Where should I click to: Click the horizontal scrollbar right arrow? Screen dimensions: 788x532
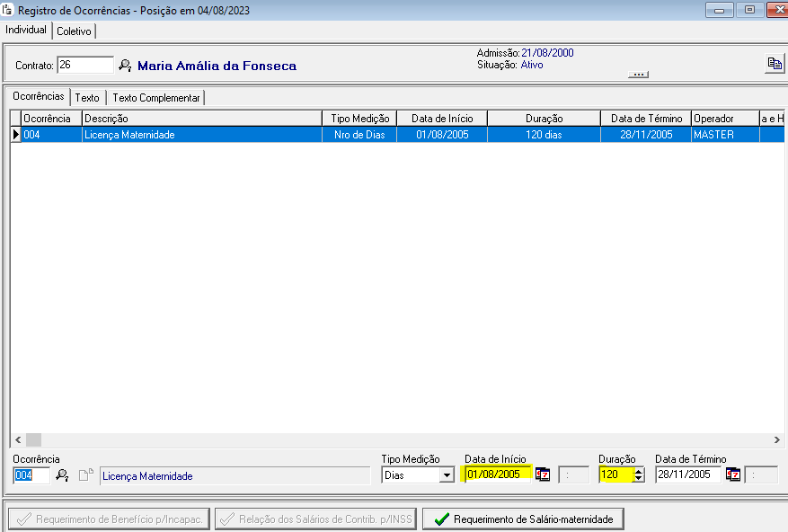778,439
